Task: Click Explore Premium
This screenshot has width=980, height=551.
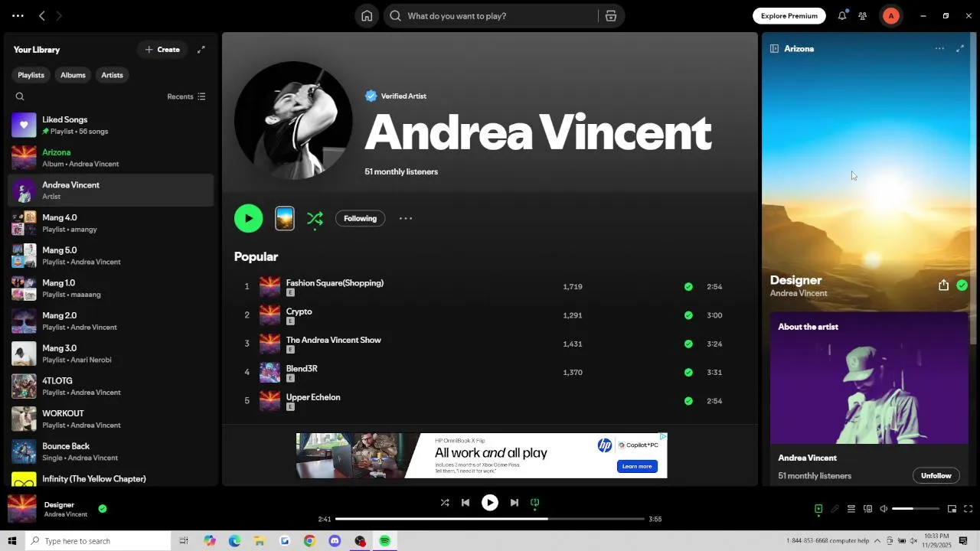Action: 789,16
